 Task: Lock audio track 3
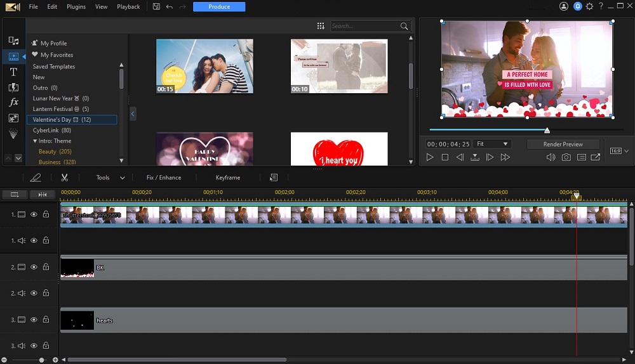coord(46,346)
